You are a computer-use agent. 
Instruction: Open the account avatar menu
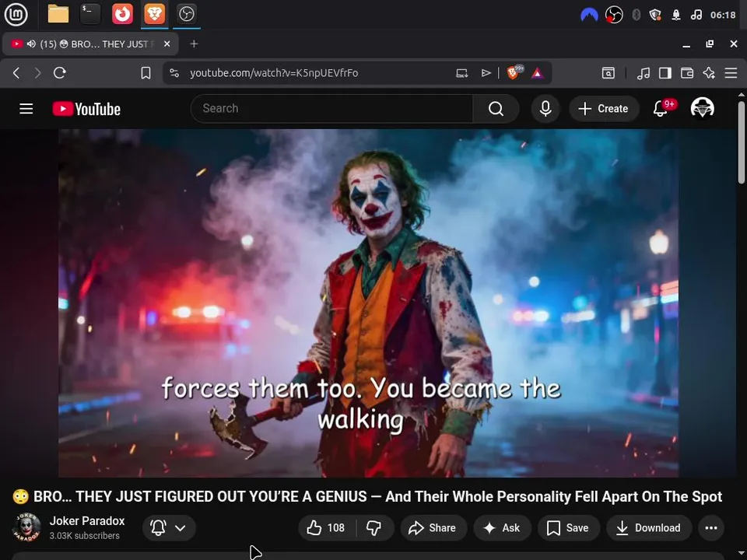click(x=702, y=108)
